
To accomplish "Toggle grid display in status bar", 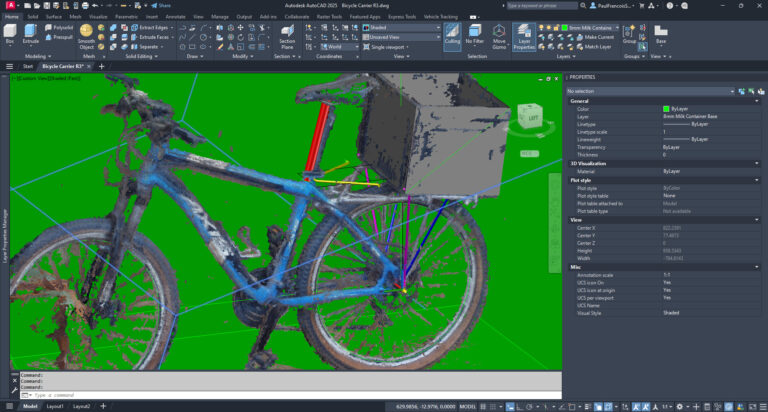I will (483, 407).
